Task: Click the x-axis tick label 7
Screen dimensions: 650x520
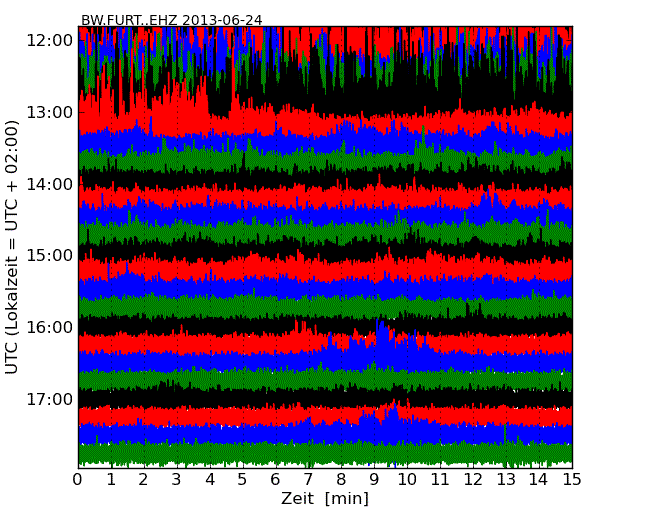Action: 308,480
